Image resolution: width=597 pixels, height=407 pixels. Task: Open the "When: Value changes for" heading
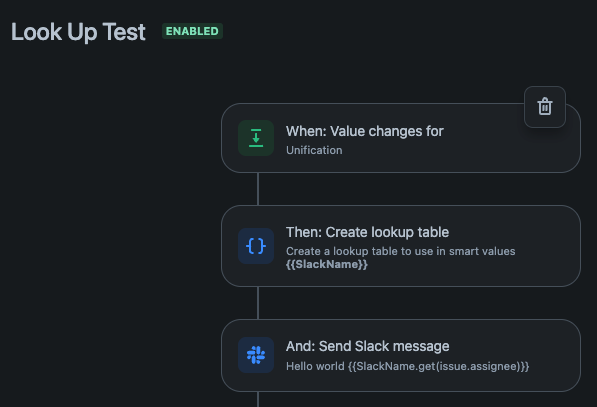tap(365, 131)
